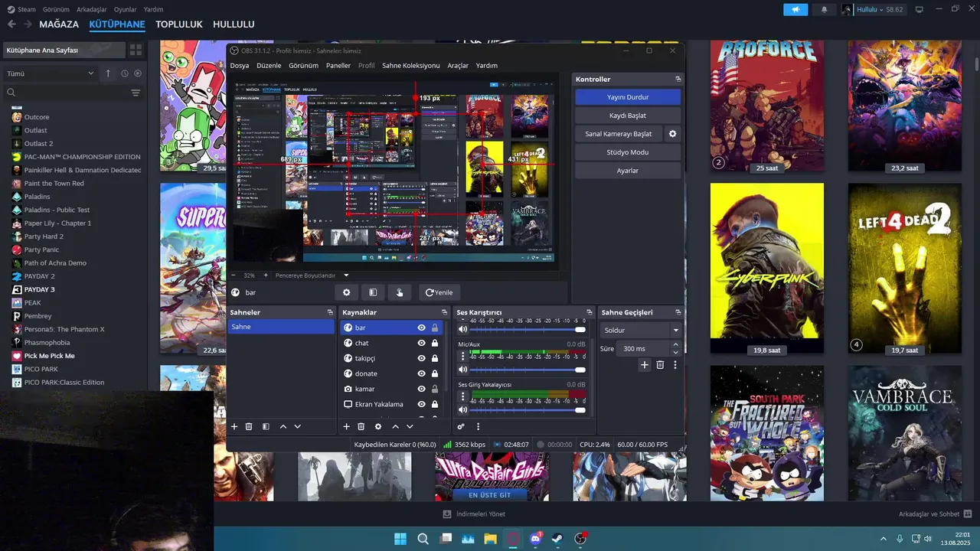Viewport: 980px width, 551px height.
Task: Open OBS Ayarlar button
Action: [628, 171]
